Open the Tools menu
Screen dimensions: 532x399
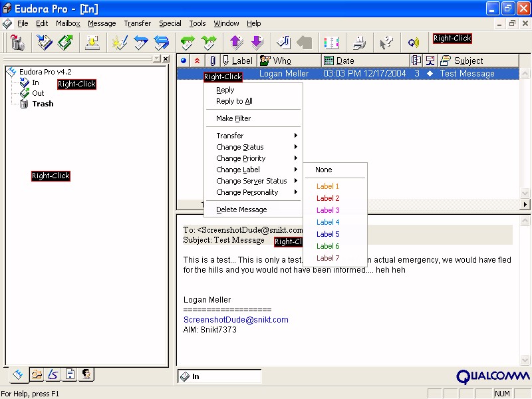tap(198, 23)
